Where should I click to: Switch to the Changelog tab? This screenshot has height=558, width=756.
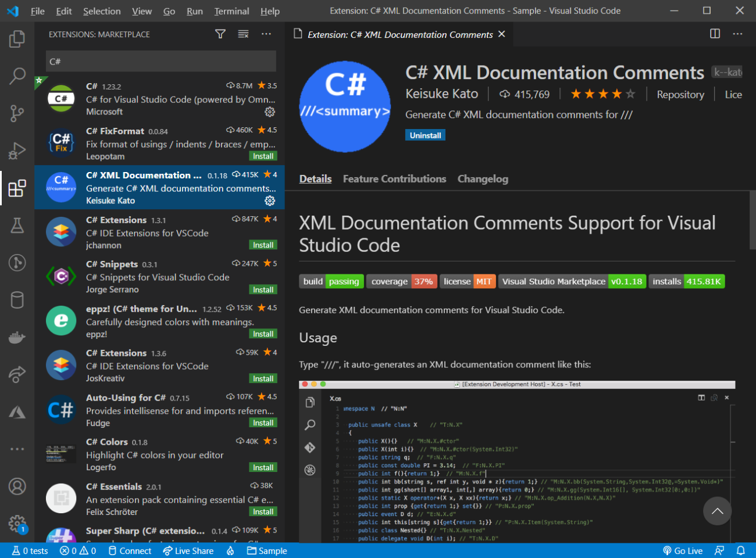(483, 179)
